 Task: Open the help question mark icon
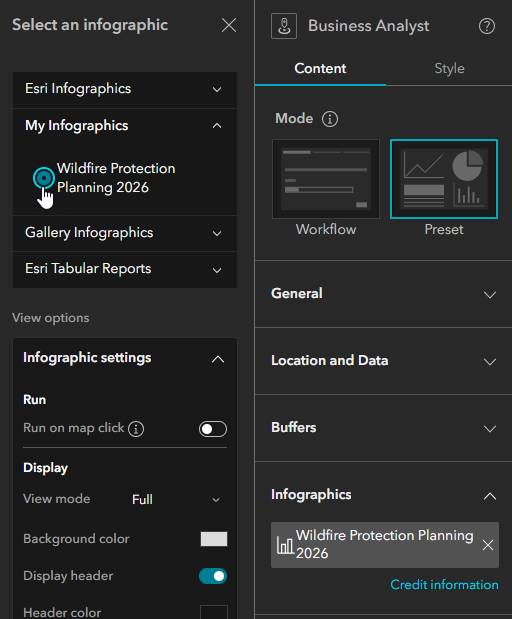pos(487,26)
